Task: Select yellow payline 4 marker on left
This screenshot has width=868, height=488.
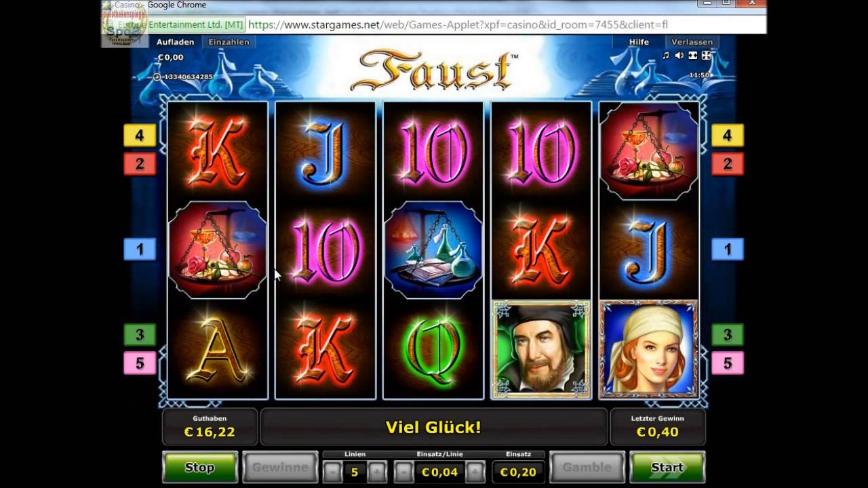Action: (x=140, y=136)
